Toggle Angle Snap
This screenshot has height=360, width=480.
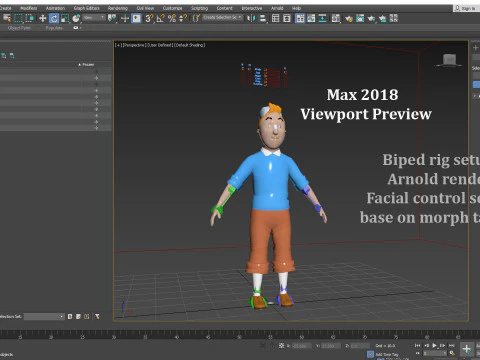(160, 18)
